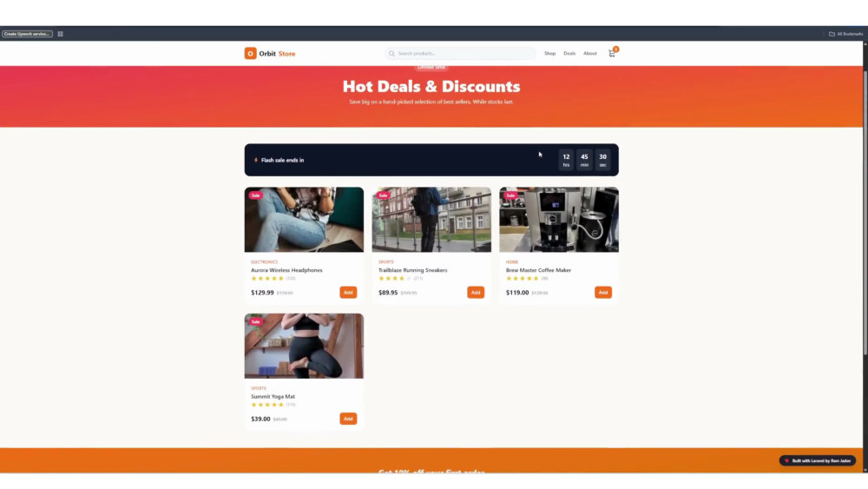The height and width of the screenshot is (489, 868).
Task: Click the Built with Laravel badge
Action: click(x=818, y=460)
